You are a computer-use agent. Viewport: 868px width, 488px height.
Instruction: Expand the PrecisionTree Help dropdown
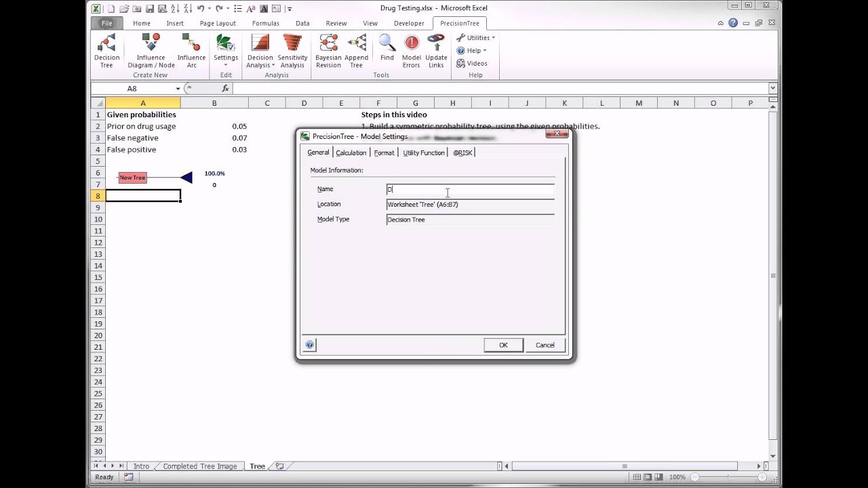click(x=471, y=51)
